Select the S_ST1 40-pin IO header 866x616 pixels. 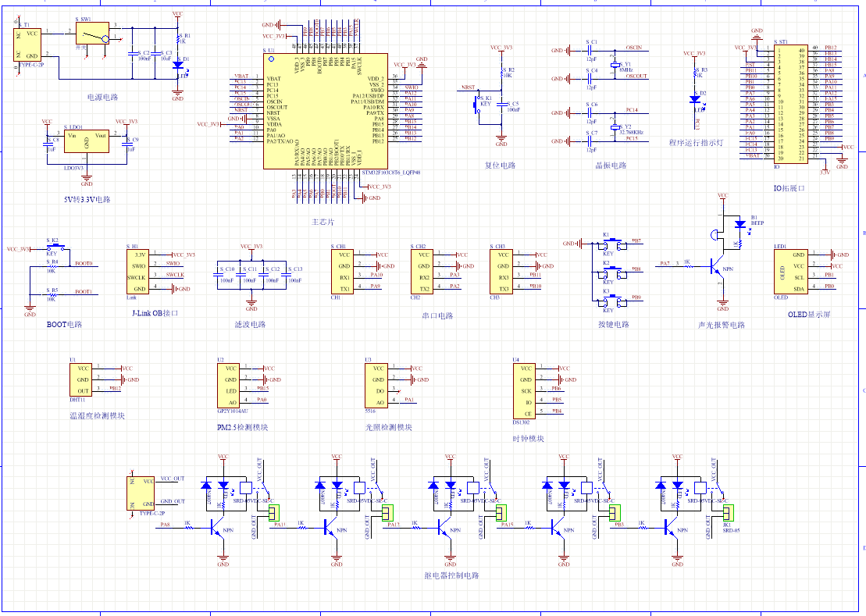click(789, 104)
